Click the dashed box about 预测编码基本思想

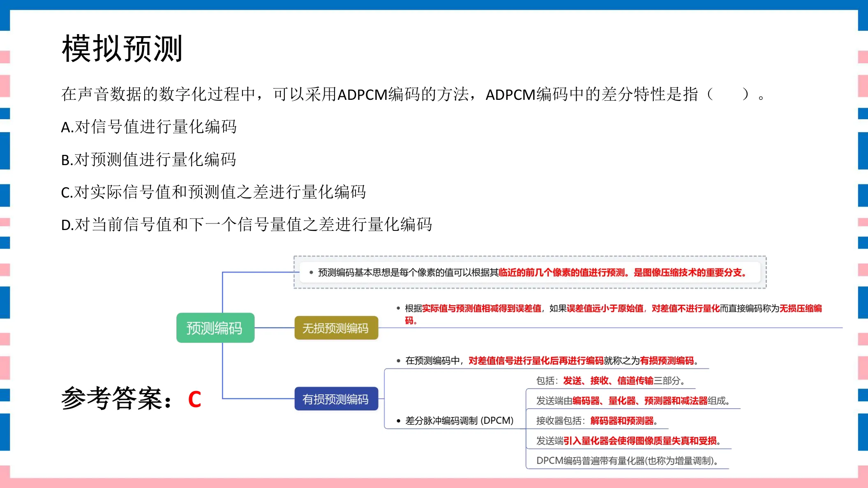point(530,272)
